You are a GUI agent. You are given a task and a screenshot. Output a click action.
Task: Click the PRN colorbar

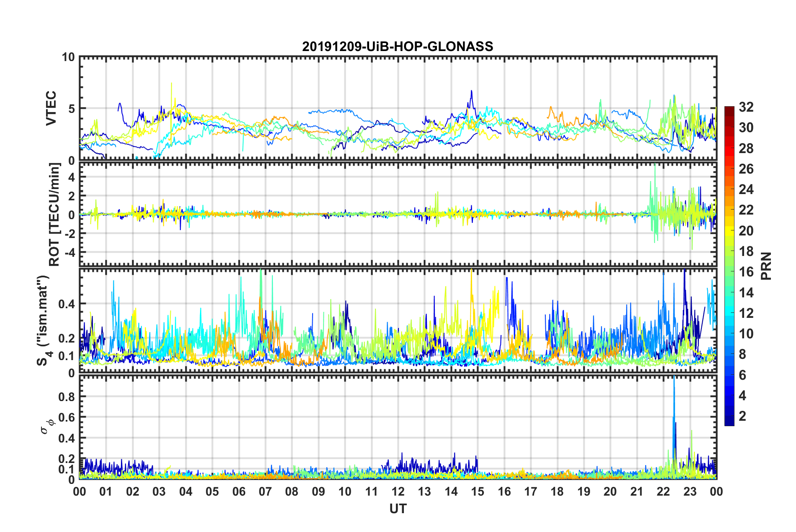click(729, 266)
